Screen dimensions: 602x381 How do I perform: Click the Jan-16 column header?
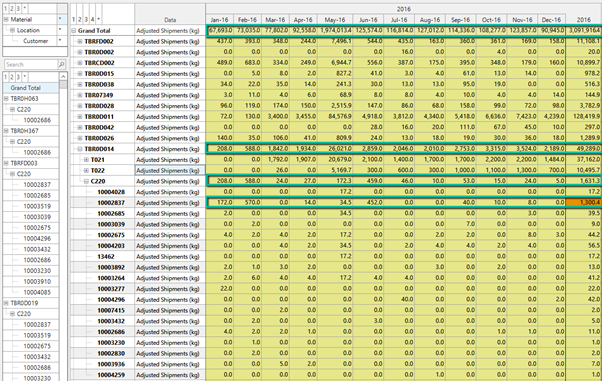tap(220, 20)
